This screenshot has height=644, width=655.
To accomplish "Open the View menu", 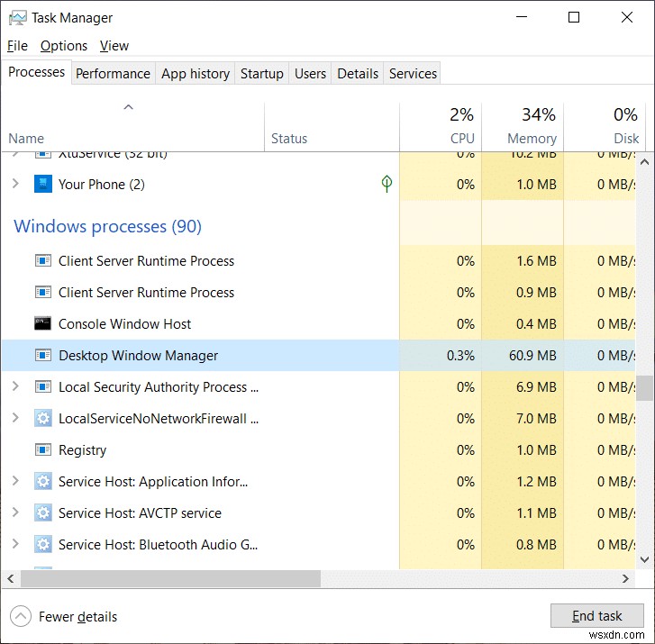I will click(114, 46).
